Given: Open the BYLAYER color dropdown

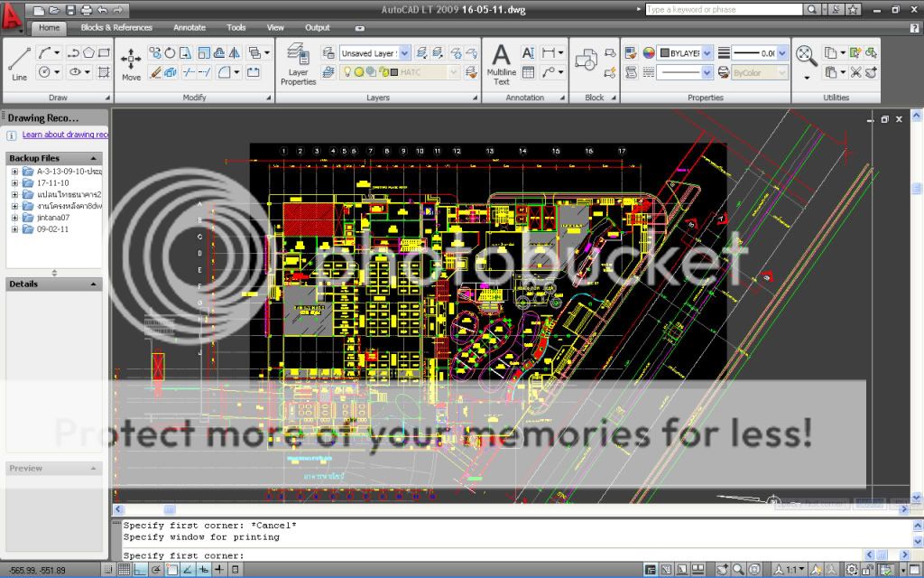Looking at the screenshot, I should coord(685,53).
